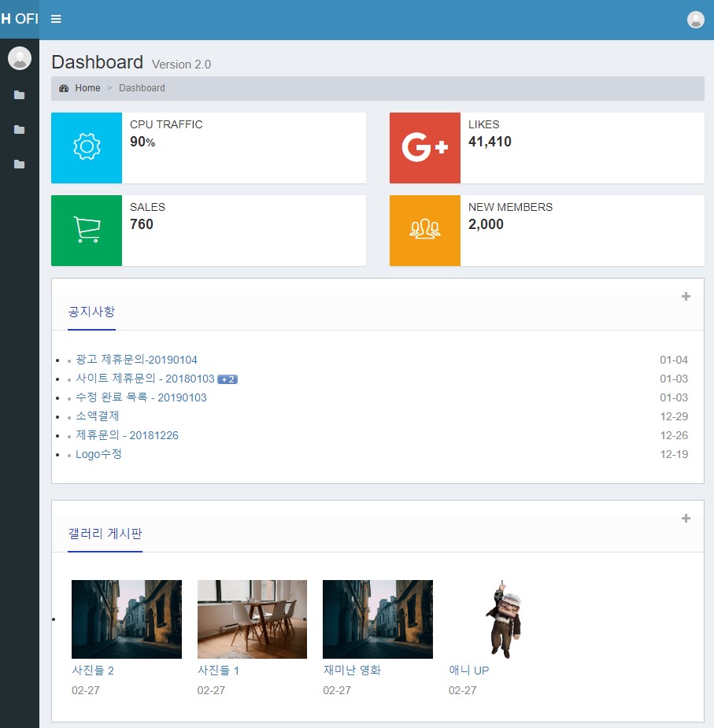Go to Home in the breadcrumb

click(87, 88)
